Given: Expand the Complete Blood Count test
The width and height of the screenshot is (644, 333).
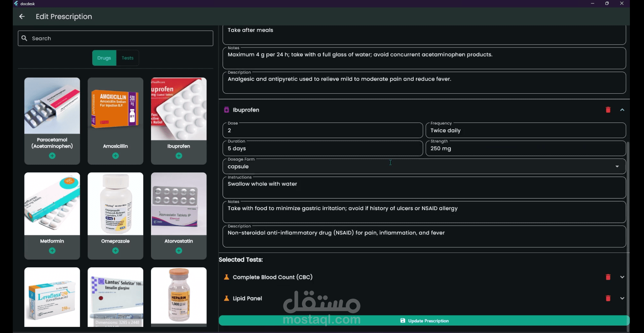Looking at the screenshot, I should (x=622, y=277).
